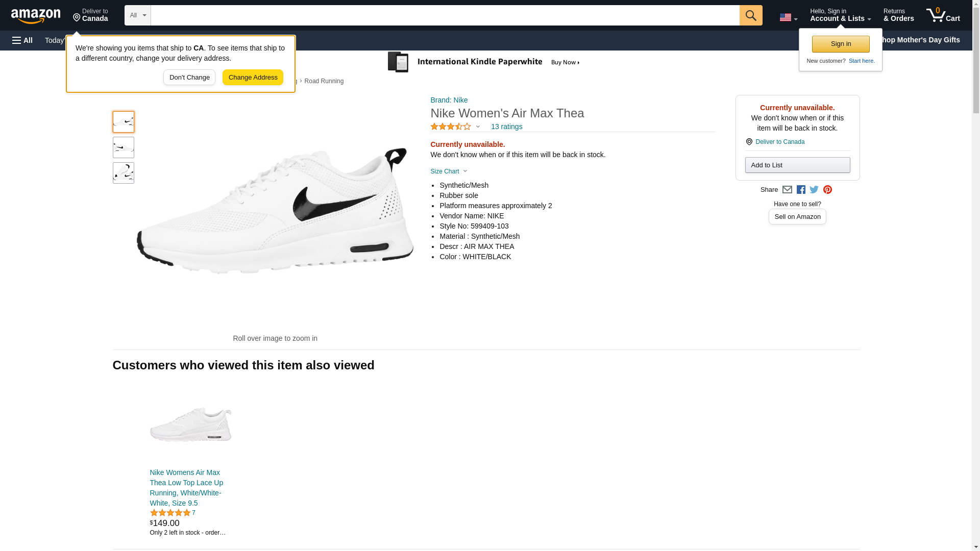Open the 13 ratings link
The width and height of the screenshot is (980, 551).
click(x=506, y=127)
